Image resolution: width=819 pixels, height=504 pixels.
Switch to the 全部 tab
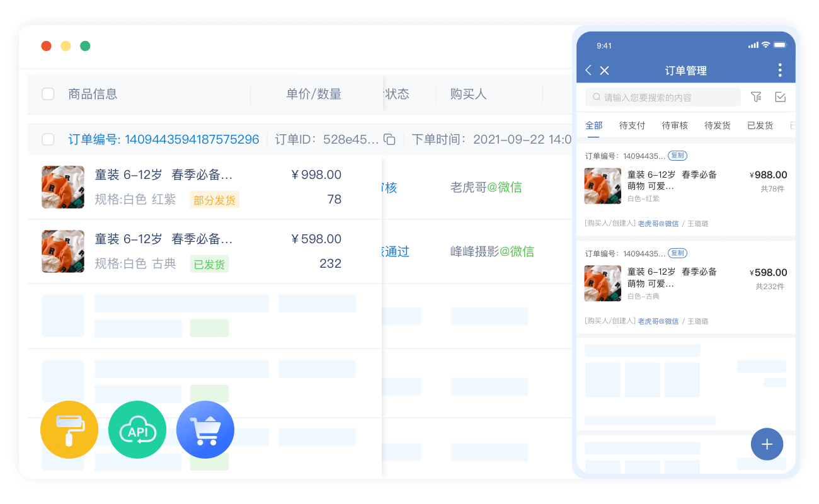click(x=594, y=125)
